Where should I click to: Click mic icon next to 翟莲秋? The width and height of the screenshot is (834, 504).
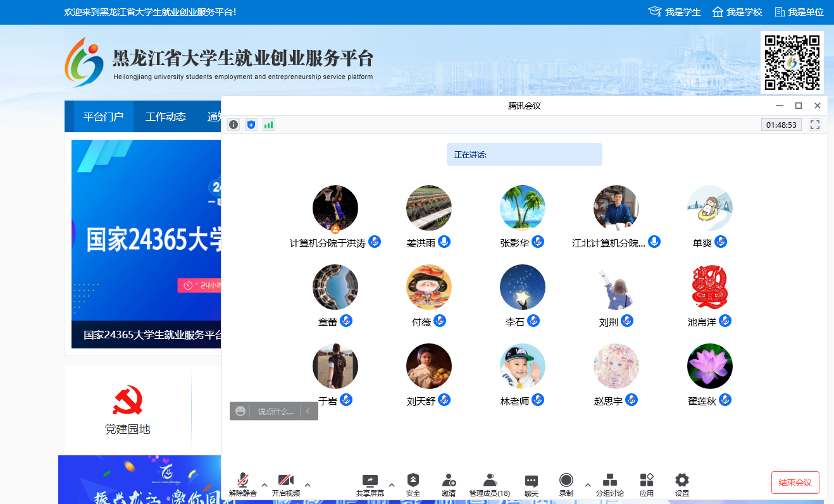coord(725,400)
